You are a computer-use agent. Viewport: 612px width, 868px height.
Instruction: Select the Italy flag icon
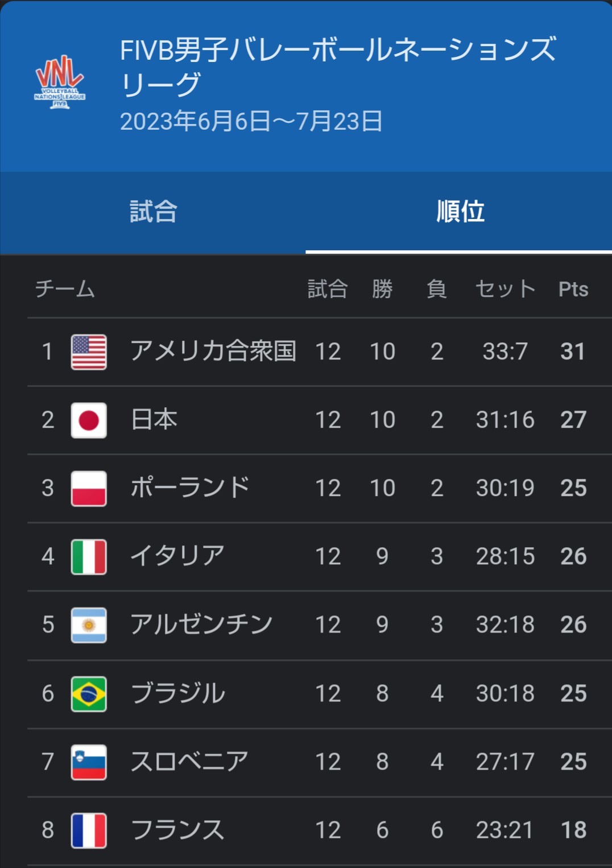pyautogui.click(x=89, y=557)
